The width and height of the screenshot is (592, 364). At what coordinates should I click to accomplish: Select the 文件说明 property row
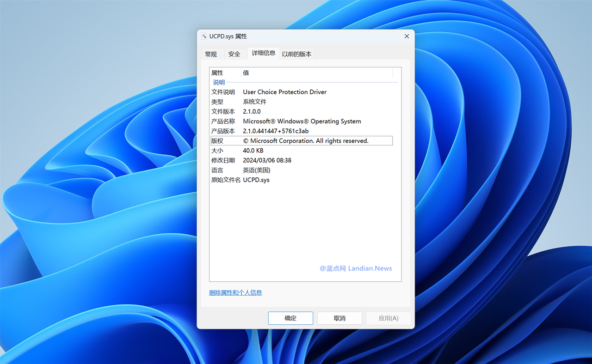click(x=284, y=92)
